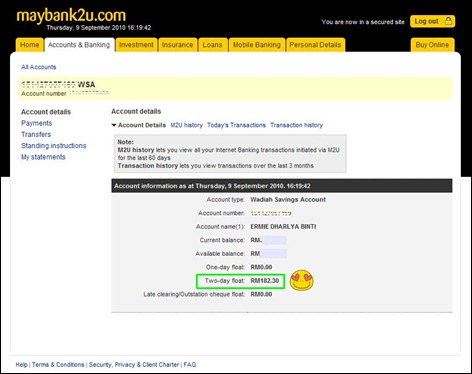Click the 'Current balance:' label
The width and height of the screenshot is (472, 374).
(x=222, y=240)
